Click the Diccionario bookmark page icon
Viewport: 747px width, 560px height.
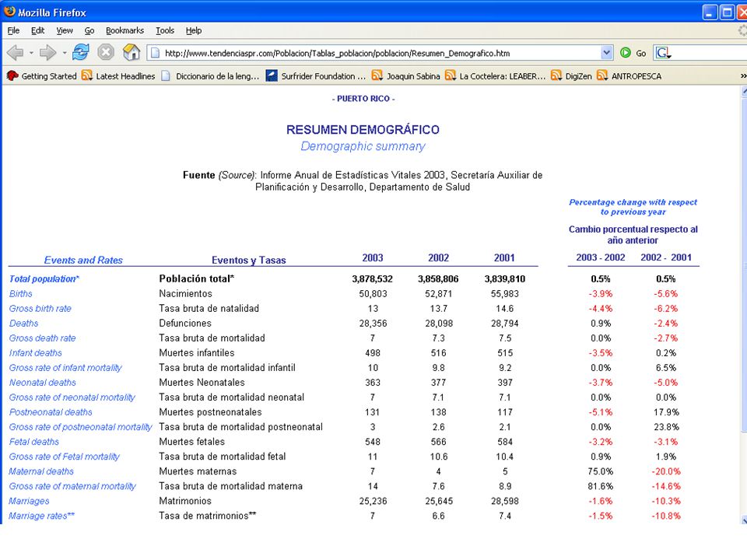pos(166,75)
